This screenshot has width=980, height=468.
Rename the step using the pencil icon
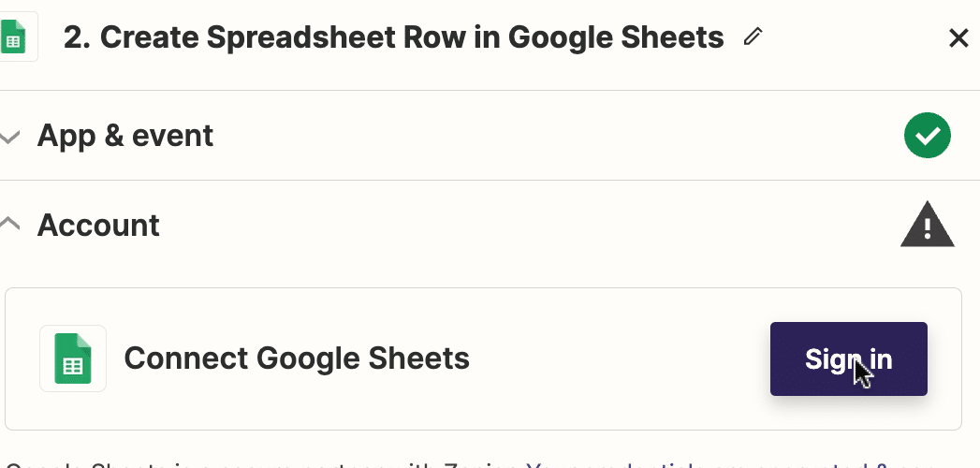753,37
